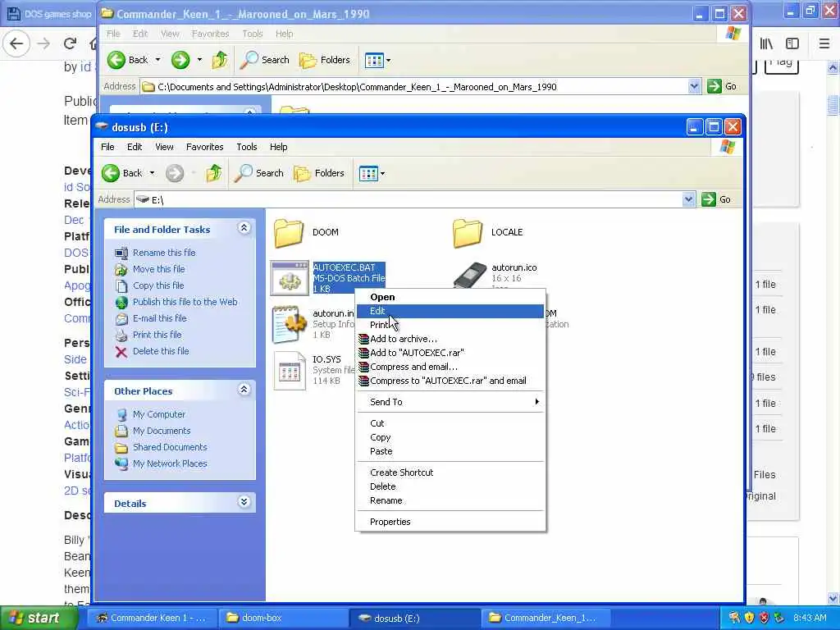Image resolution: width=840 pixels, height=630 pixels.
Task: Open the Edit menu in the dosusb window
Action: pos(135,147)
